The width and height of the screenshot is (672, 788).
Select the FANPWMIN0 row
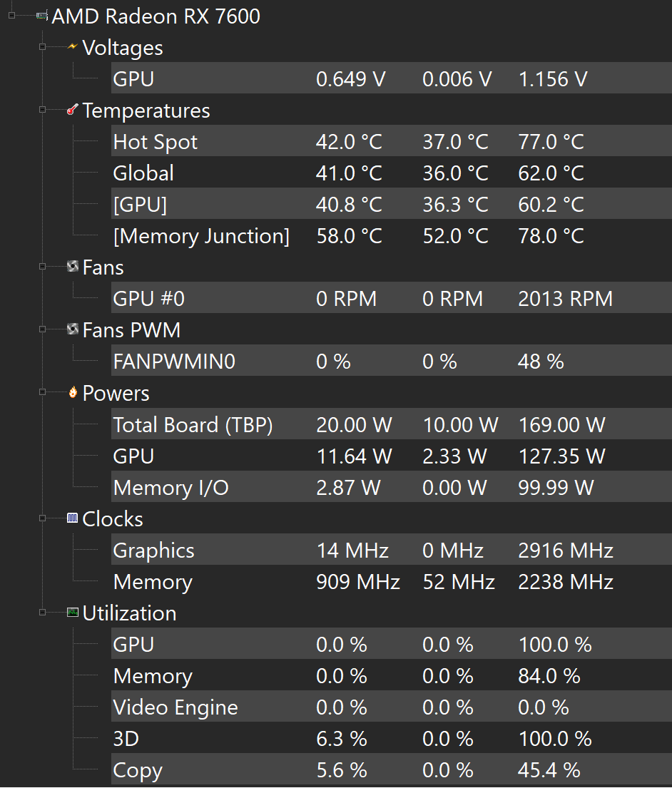point(173,362)
